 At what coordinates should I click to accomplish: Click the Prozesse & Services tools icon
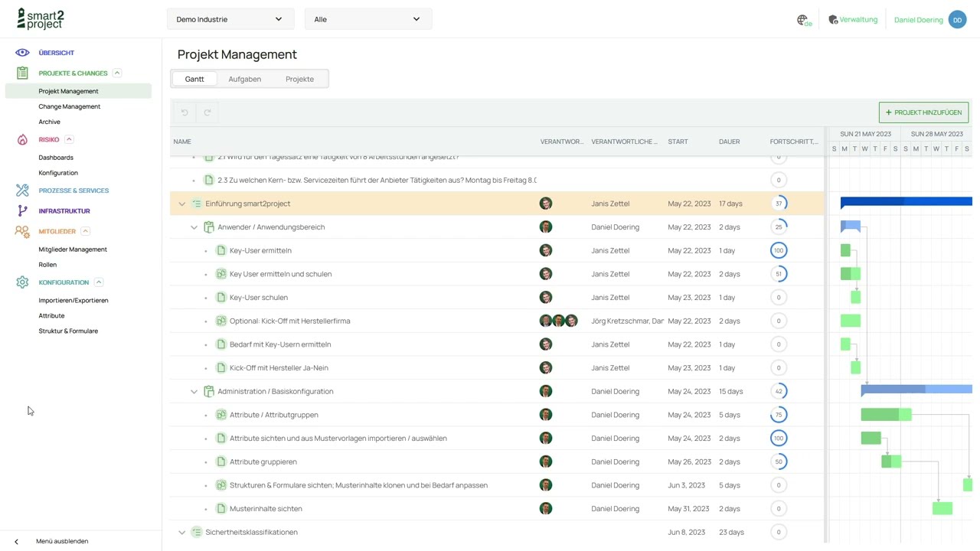[x=22, y=191]
